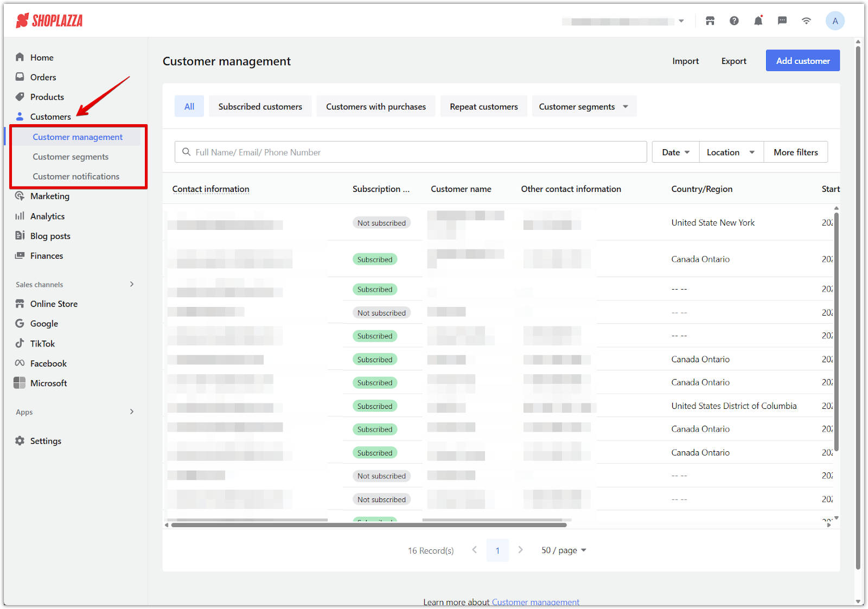Image resolution: width=868 pixels, height=609 pixels.
Task: Click the search magnifier icon
Action: pos(186,152)
